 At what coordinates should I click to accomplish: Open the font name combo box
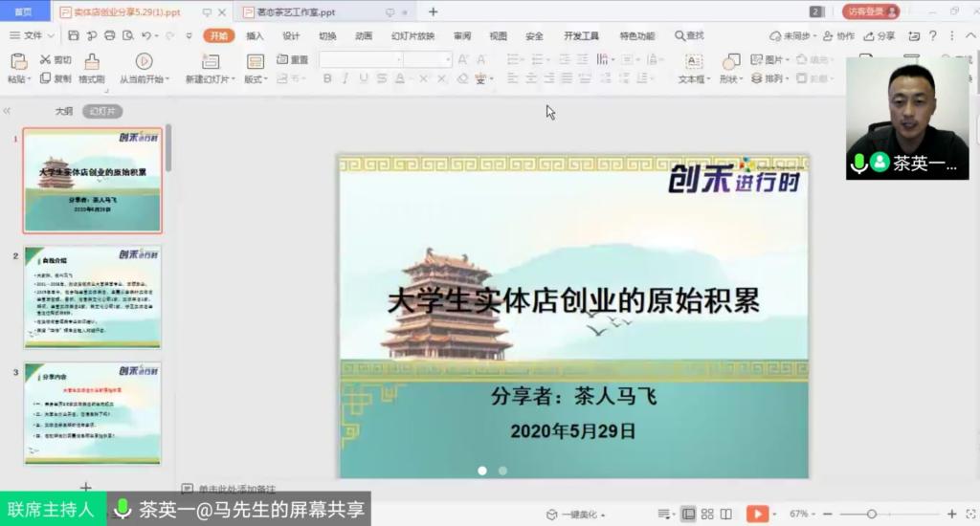(x=360, y=59)
